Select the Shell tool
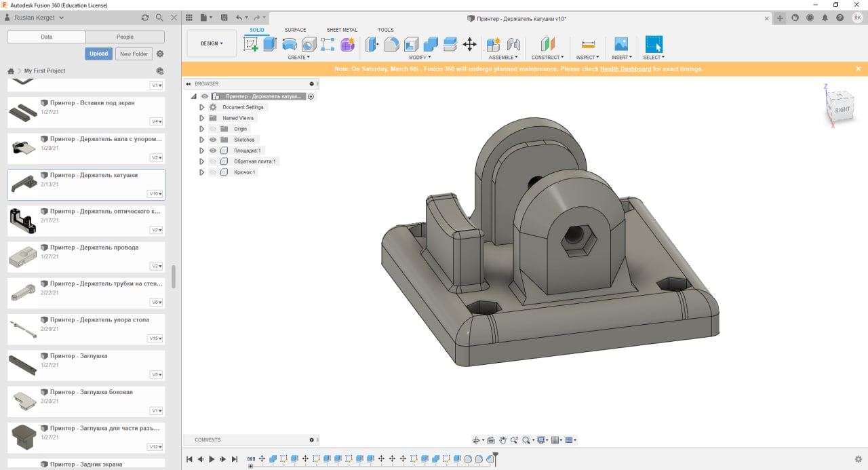Screen dimensions: 868x470 tap(411, 44)
